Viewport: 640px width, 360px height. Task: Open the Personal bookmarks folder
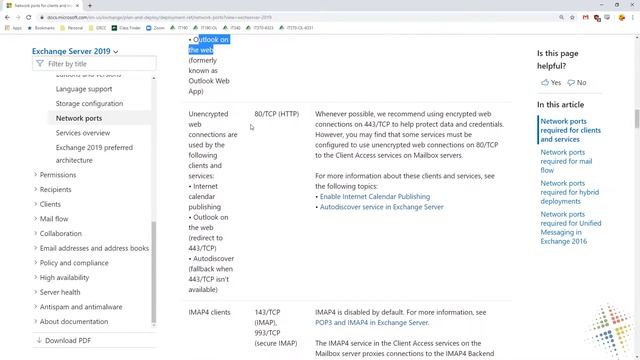pos(71,28)
